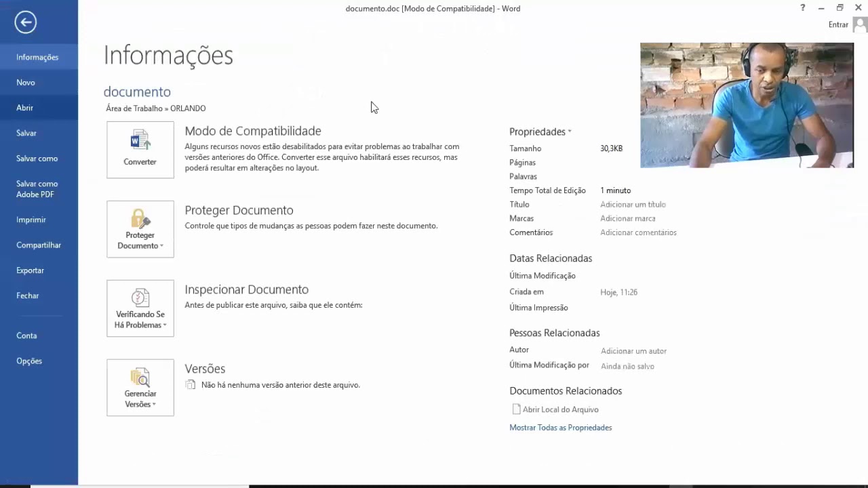
Task: Click the user account avatar icon
Action: pyautogui.click(x=860, y=24)
